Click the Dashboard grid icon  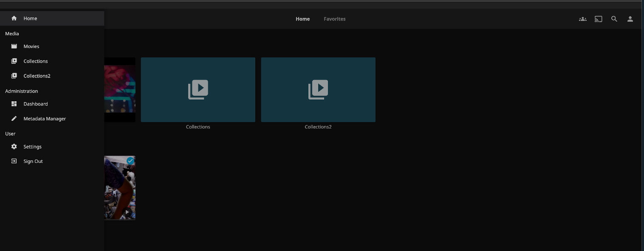click(14, 104)
